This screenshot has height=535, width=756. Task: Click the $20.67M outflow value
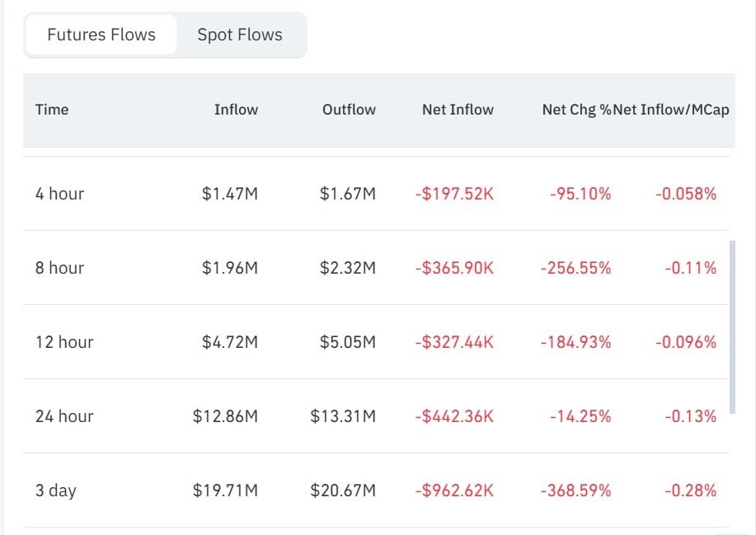pyautogui.click(x=343, y=490)
